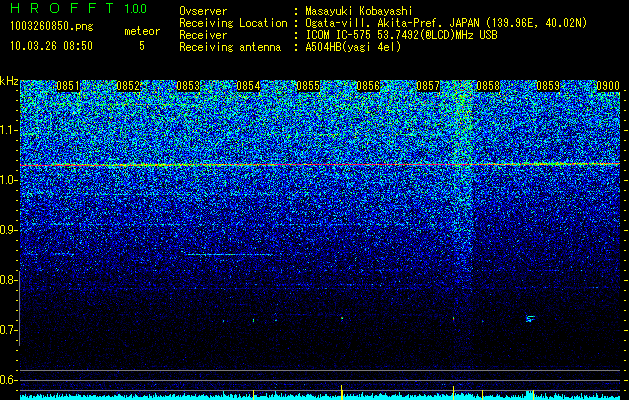This screenshot has width=629, height=400.
Task: Click the 'Receiving antenna' field label
Action: pyautogui.click(x=230, y=47)
